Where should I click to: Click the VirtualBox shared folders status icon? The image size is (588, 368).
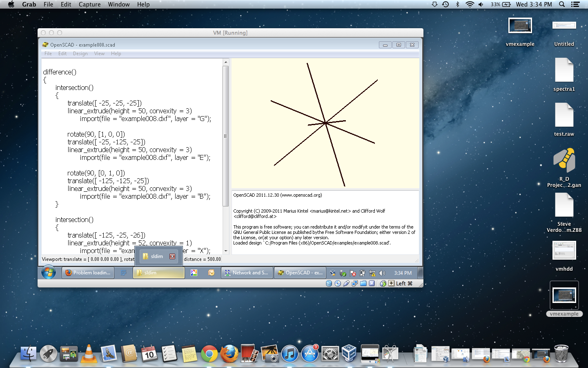coord(363,283)
